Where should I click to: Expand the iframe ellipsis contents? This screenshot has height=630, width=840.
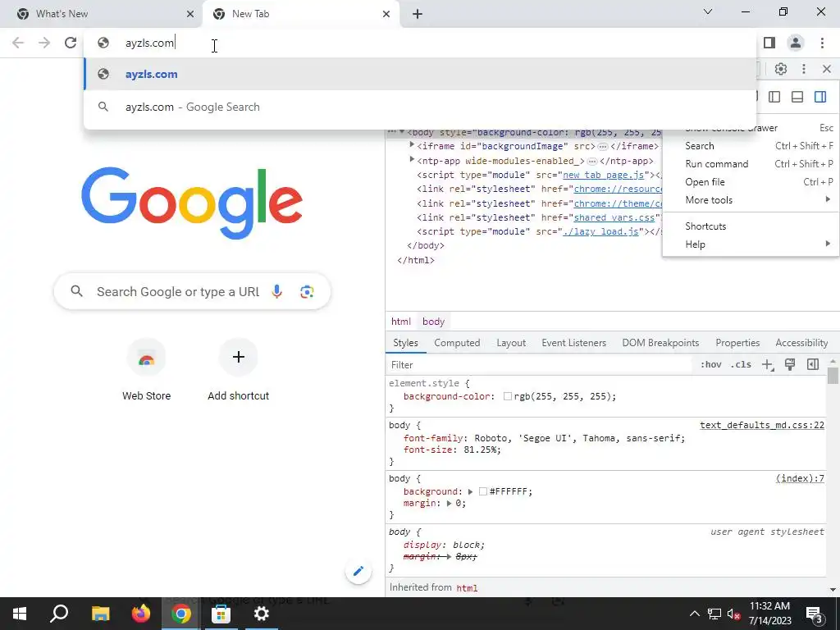[603, 147]
